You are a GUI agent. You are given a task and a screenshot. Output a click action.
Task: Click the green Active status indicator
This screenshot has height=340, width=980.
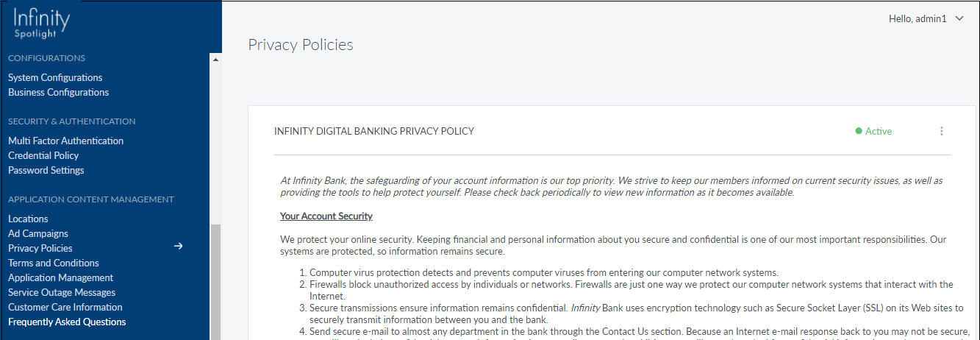[x=873, y=131]
